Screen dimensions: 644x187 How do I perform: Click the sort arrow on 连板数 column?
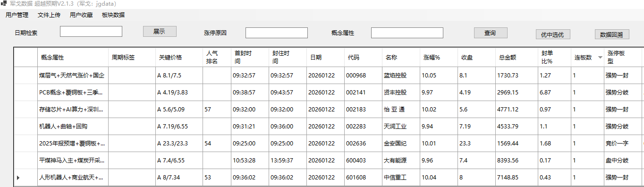pyautogui.click(x=600, y=57)
